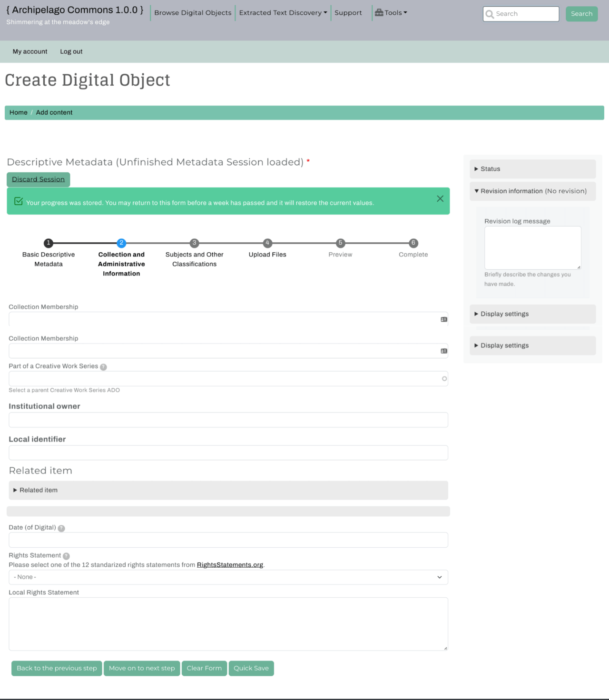Image resolution: width=609 pixels, height=700 pixels.
Task: Click the magnifier icon in search box
Action: [x=490, y=14]
